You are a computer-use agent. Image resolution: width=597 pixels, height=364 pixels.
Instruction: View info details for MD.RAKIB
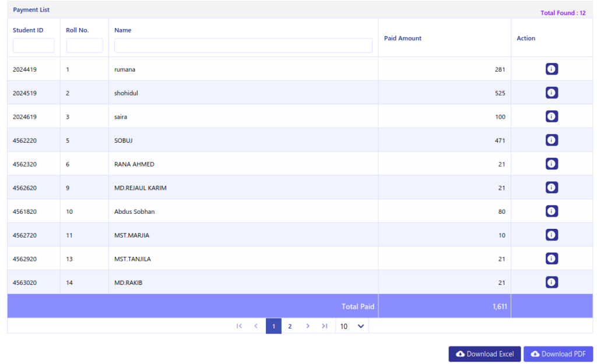[x=552, y=282]
